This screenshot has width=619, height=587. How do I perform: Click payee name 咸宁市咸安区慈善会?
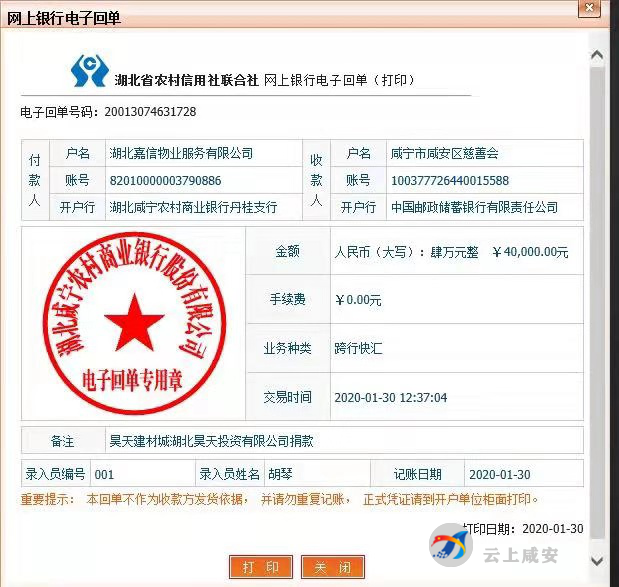(x=445, y=153)
